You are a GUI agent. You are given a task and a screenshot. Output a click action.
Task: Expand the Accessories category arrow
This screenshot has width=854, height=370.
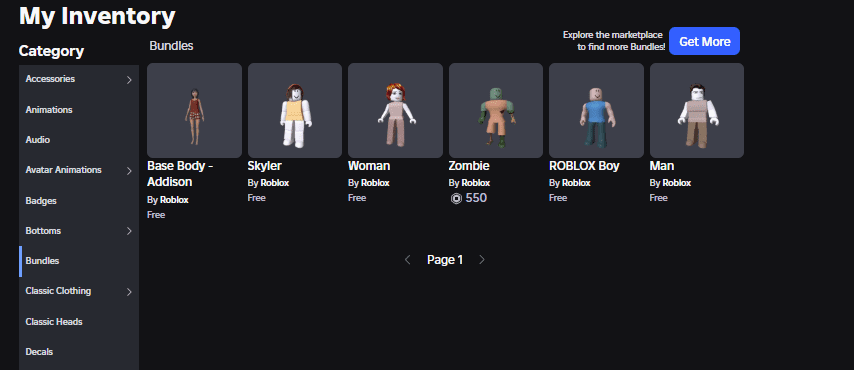pos(129,80)
